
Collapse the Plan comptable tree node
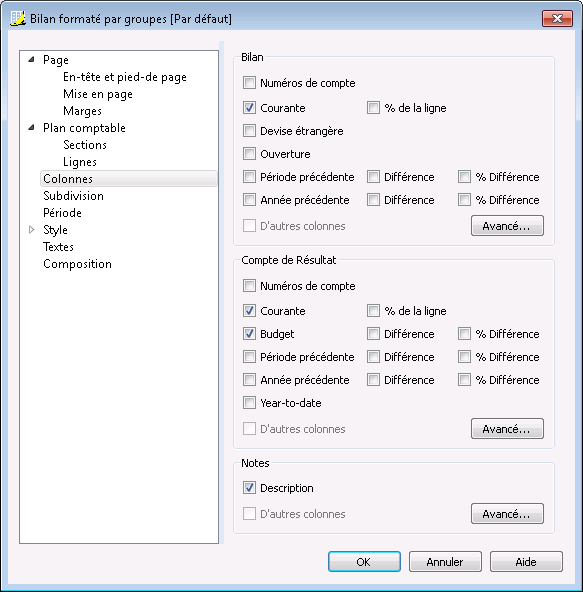click(x=32, y=128)
